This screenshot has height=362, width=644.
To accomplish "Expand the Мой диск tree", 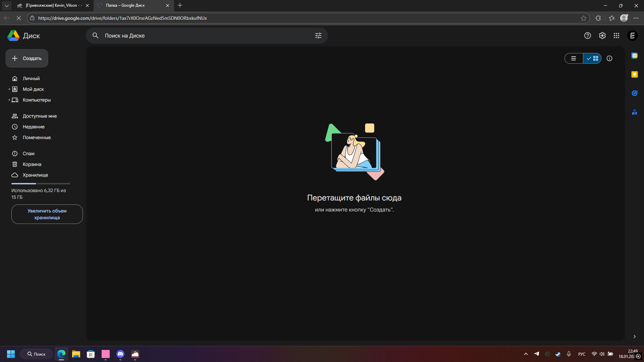I will (x=9, y=89).
